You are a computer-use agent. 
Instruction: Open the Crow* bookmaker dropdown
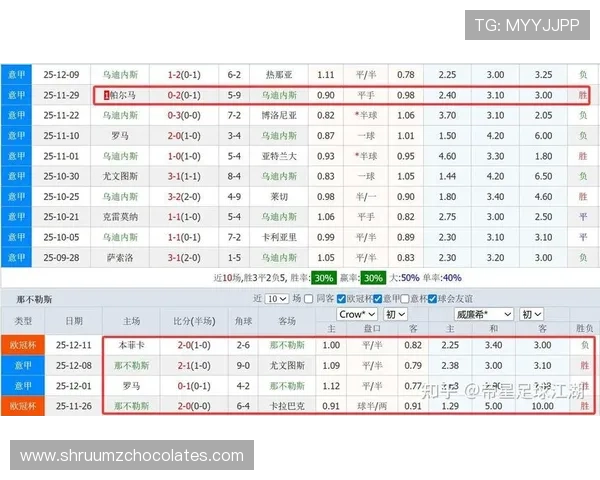[x=357, y=314]
